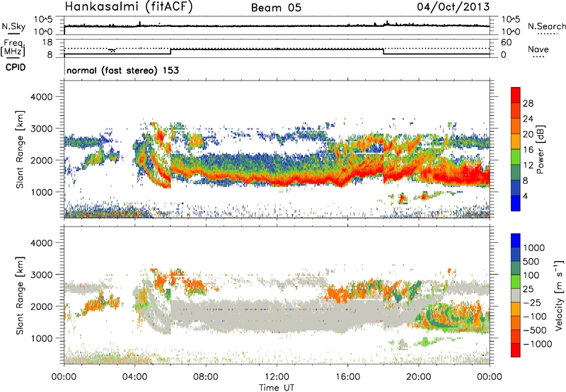This screenshot has width=566, height=392.
Task: Click 'Slant Range [km]' label of power panel
Action: click(20, 149)
